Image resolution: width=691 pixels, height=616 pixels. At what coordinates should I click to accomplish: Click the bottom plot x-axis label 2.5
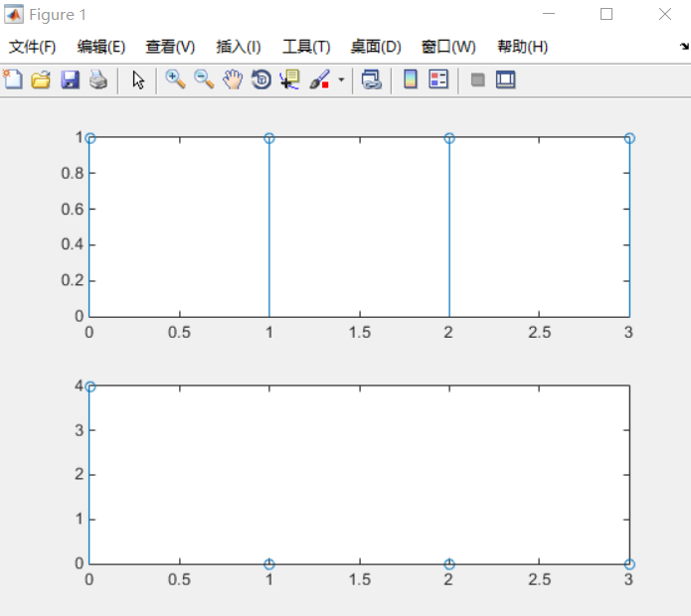(540, 579)
